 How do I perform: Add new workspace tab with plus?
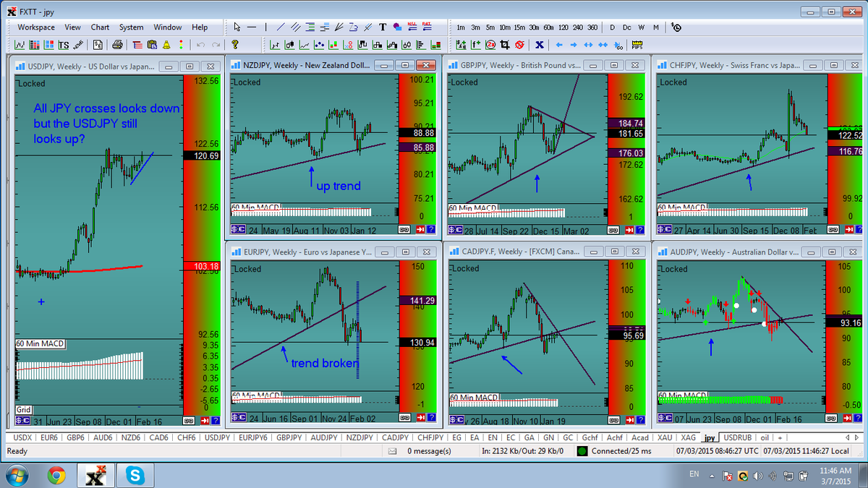(780, 438)
